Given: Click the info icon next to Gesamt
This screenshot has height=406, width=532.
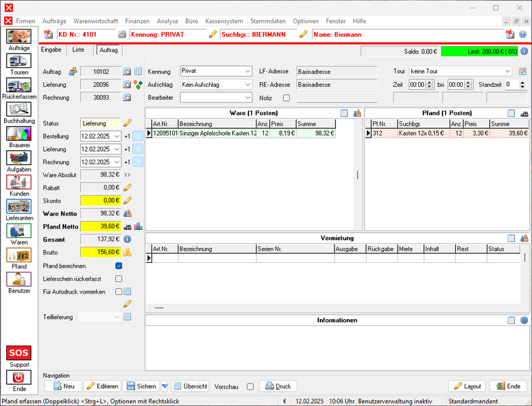Looking at the screenshot, I should tap(127, 239).
